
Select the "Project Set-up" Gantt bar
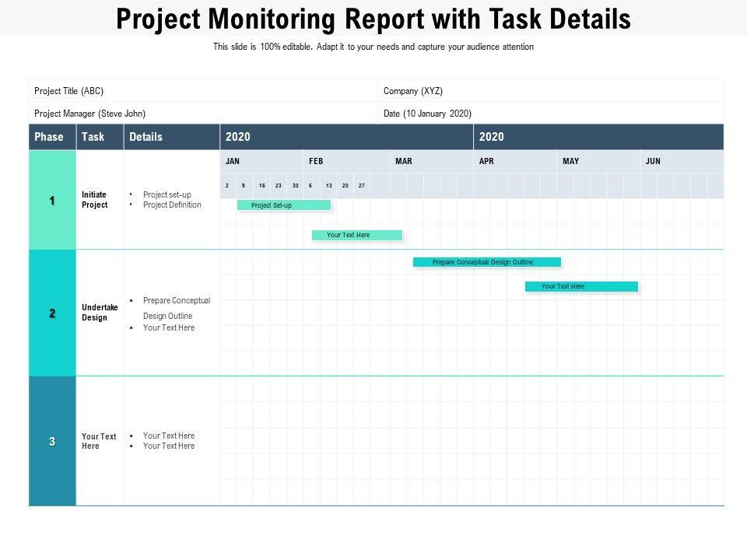click(x=284, y=205)
